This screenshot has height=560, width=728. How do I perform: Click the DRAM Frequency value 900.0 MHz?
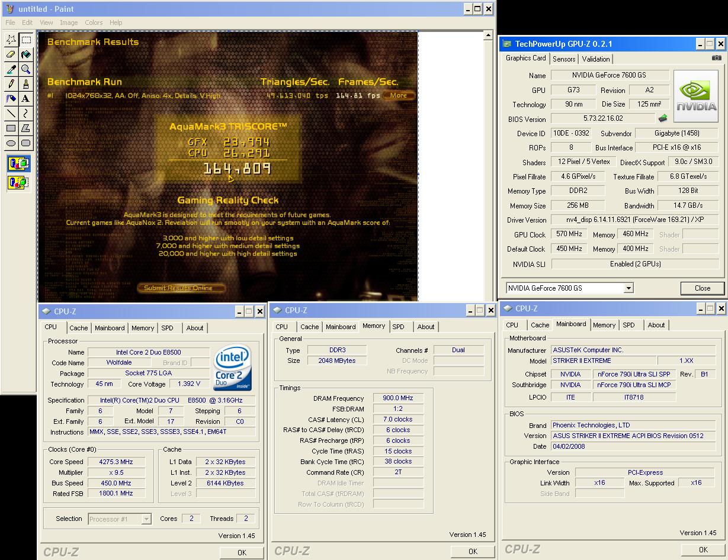[x=399, y=398]
